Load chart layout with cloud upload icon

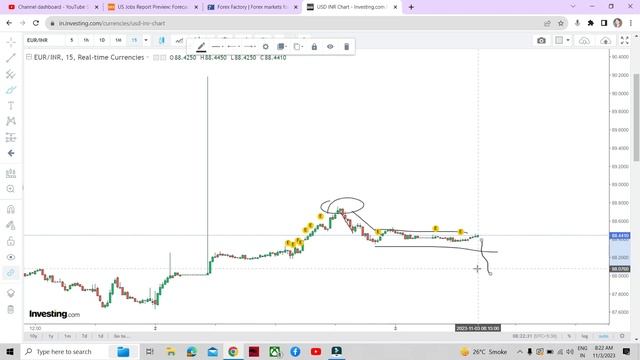pos(605,40)
